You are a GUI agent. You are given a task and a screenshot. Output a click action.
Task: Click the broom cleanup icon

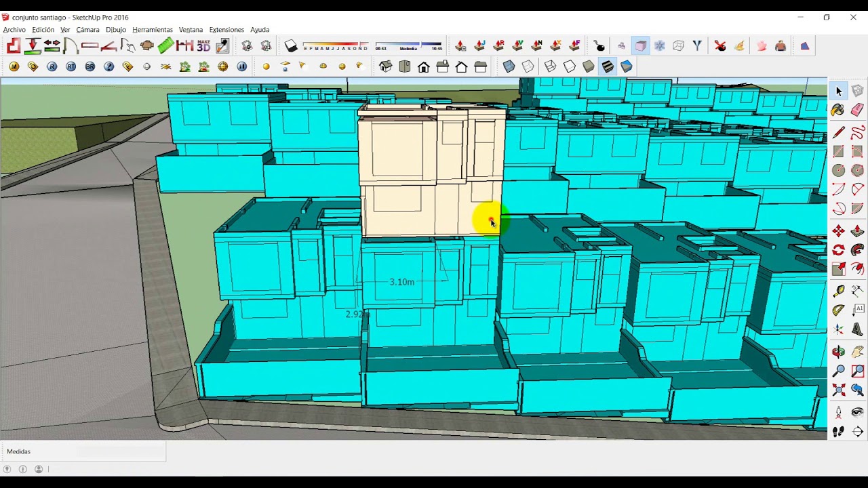(739, 45)
